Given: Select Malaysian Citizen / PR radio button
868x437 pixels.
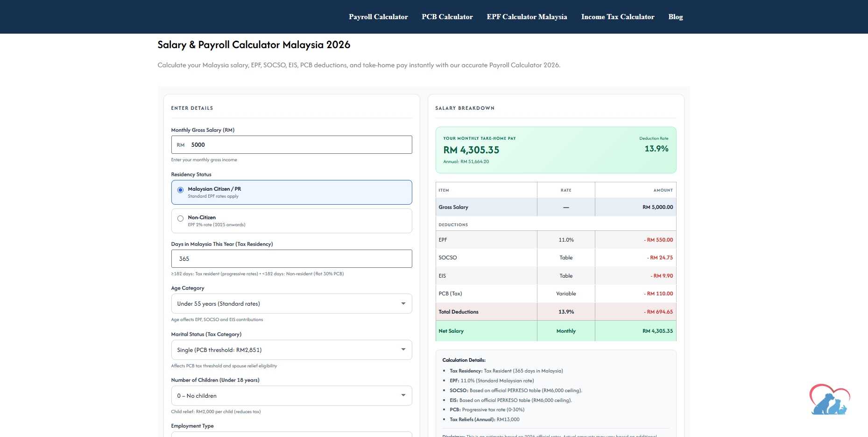Looking at the screenshot, I should point(180,190).
